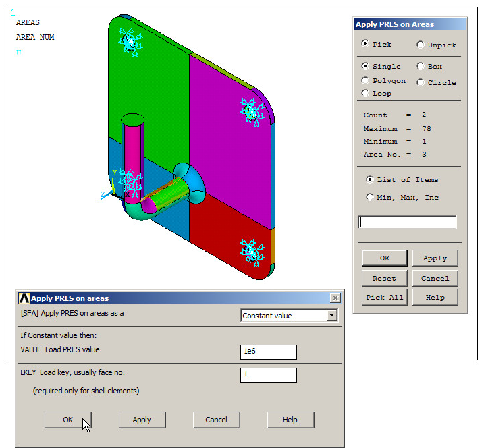
Task: Choose the Min, Max, Inc option
Action: pos(369,197)
